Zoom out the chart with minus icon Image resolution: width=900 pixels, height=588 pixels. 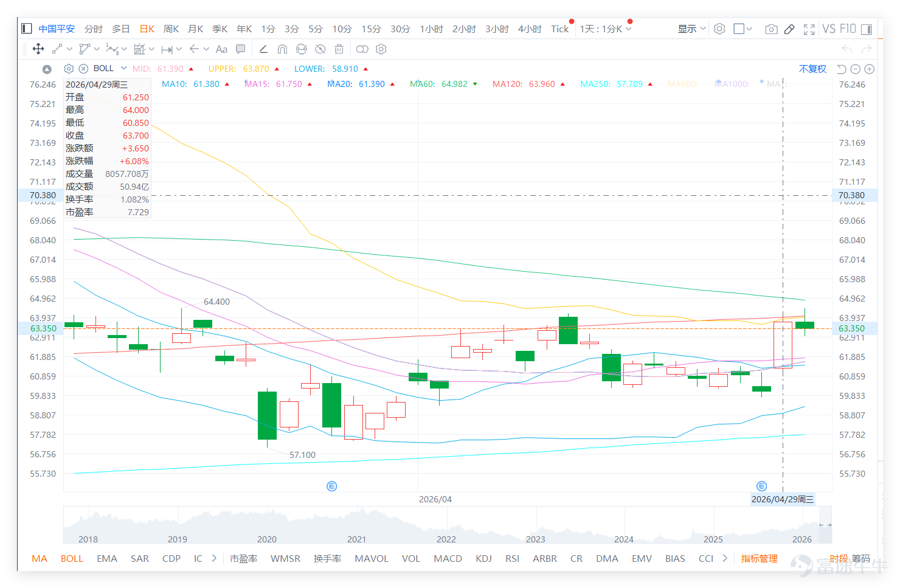click(x=856, y=69)
